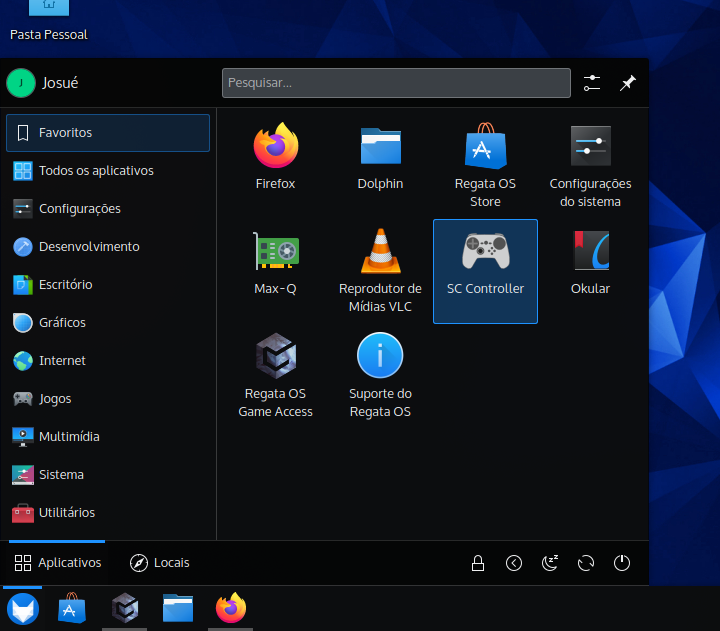Click the Pesquisar search field
Screen dimensions: 720x631
click(x=396, y=83)
